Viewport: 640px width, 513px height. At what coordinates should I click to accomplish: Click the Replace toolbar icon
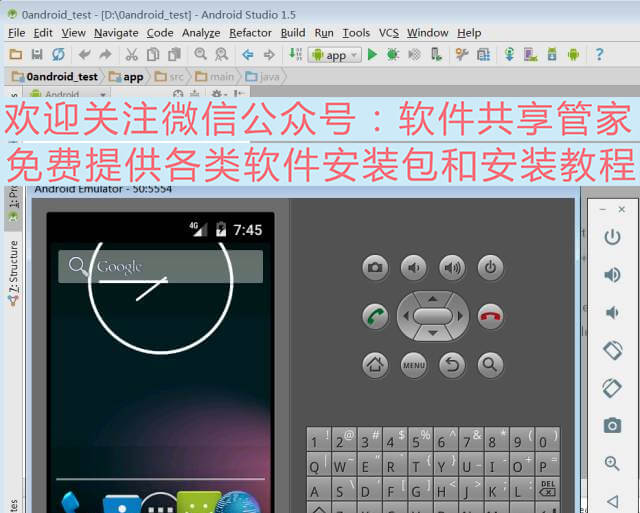coord(222,54)
